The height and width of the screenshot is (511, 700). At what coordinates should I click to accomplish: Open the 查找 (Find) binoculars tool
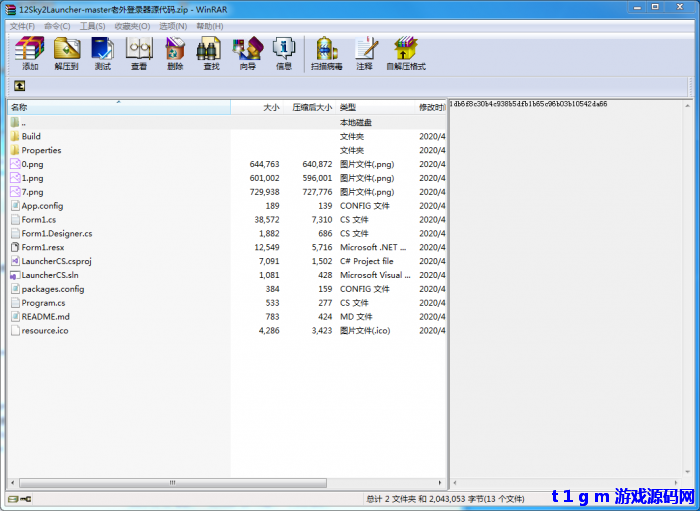(x=211, y=53)
